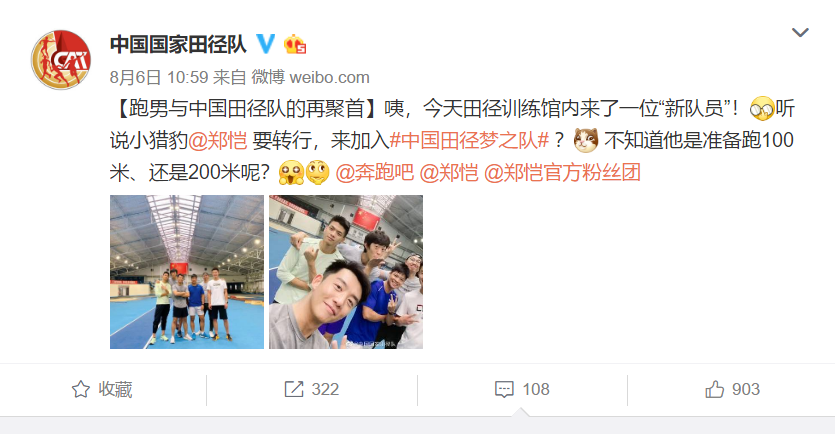The image size is (835, 434).
Task: Click the CAA team profile avatar
Action: click(x=61, y=60)
